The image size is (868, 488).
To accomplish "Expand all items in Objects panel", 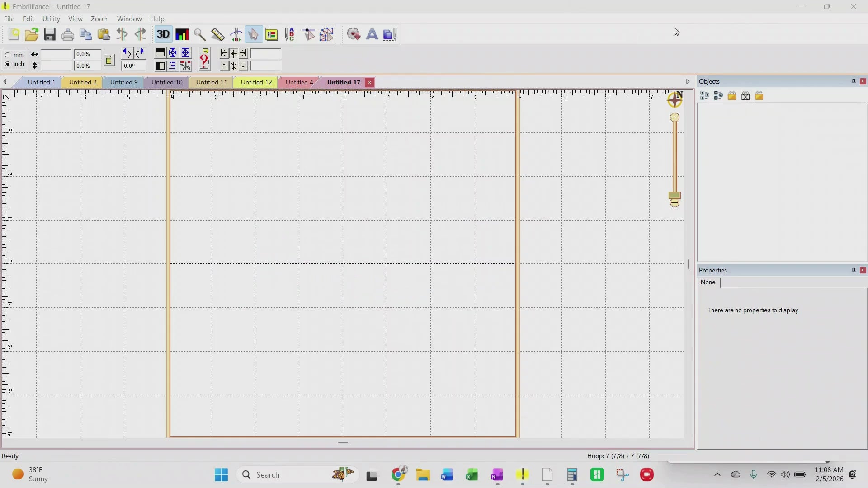I will pyautogui.click(x=704, y=96).
